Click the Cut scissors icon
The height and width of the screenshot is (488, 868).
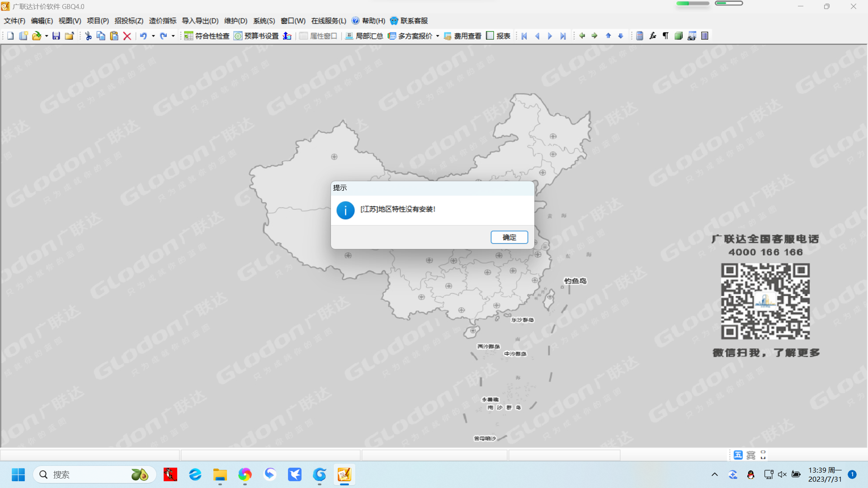click(88, 36)
